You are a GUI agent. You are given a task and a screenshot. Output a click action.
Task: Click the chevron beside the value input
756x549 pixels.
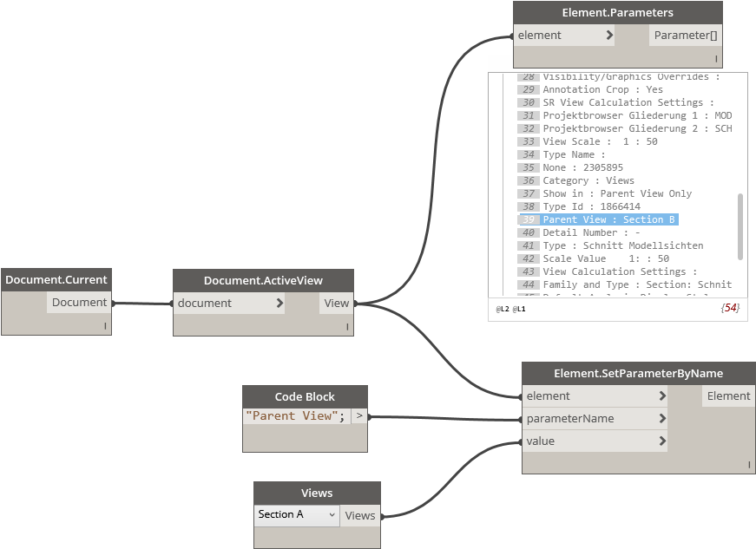point(662,441)
